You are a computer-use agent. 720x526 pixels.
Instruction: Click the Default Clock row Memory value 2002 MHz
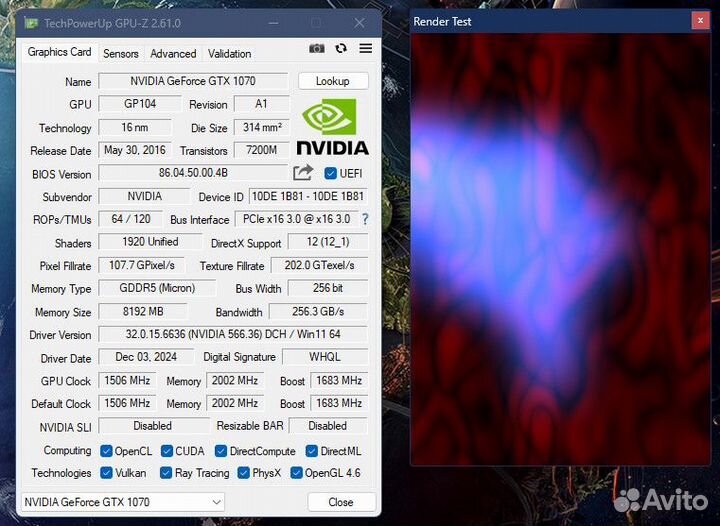(x=235, y=403)
